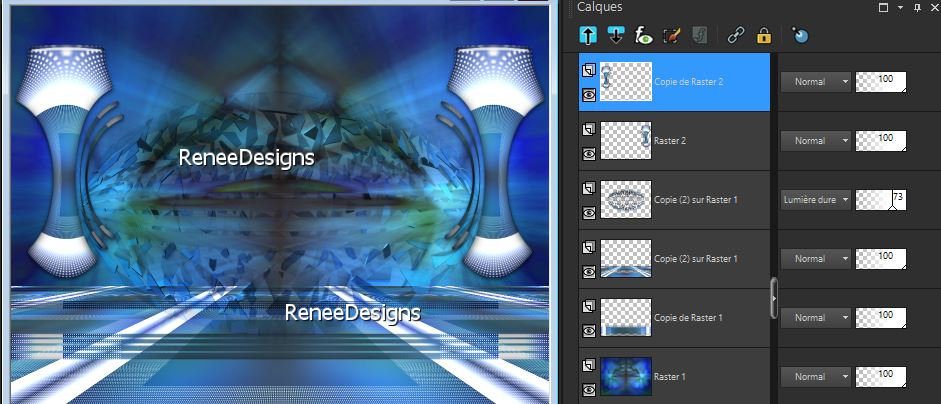The width and height of the screenshot is (941, 404).
Task: Click the edit selection brush icon
Action: tap(672, 36)
